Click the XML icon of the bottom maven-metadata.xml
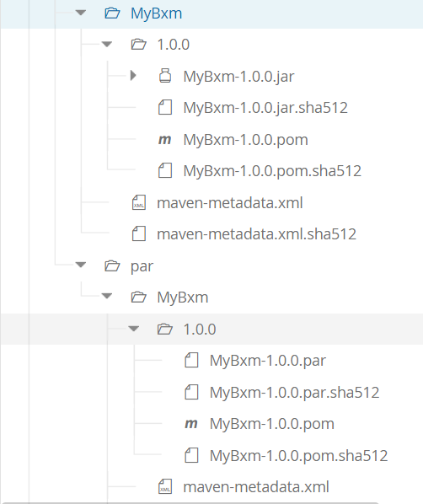Viewport: 423px width, 504px height. pos(165,486)
